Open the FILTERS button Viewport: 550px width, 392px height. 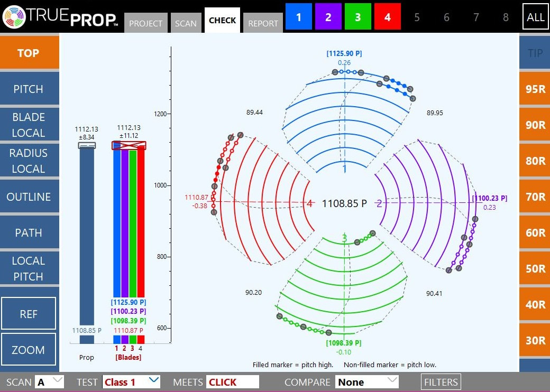(x=441, y=382)
